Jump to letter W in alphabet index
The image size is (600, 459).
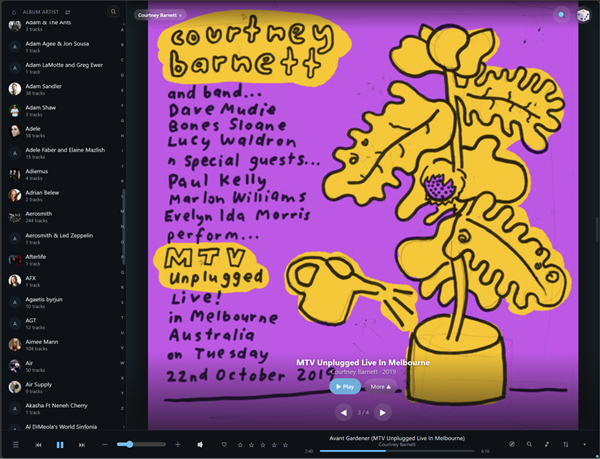(x=122, y=363)
